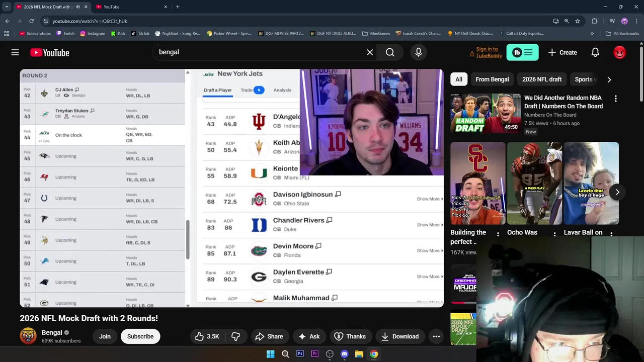Go to the YouTube home logo
The height and width of the screenshot is (362, 644).
[x=49, y=52]
